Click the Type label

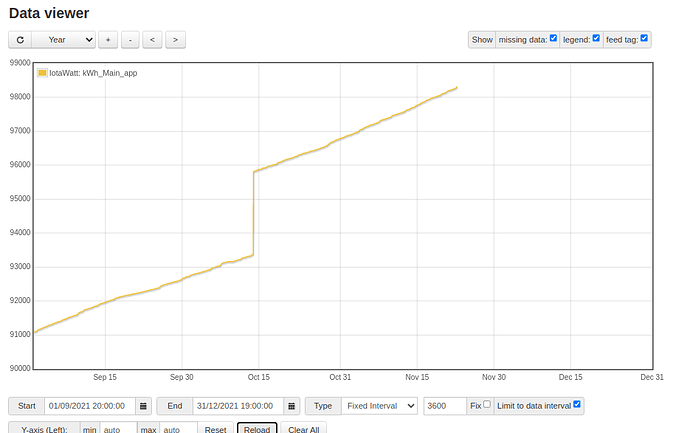click(323, 406)
